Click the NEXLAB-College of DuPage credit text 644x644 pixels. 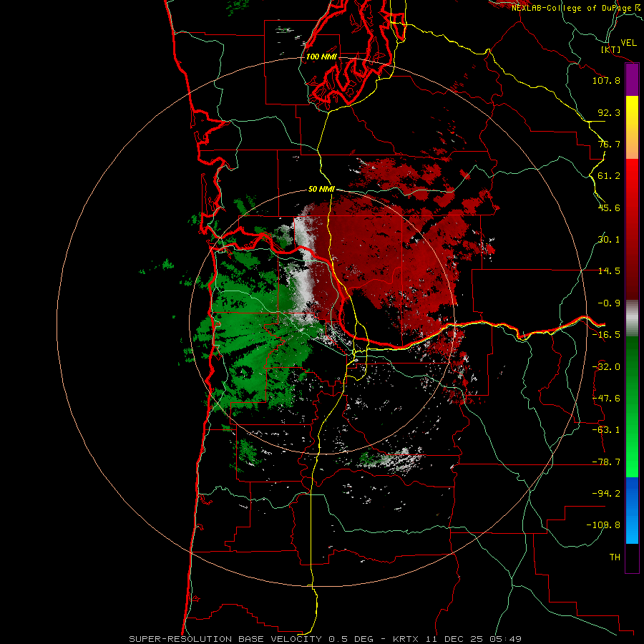click(x=571, y=8)
